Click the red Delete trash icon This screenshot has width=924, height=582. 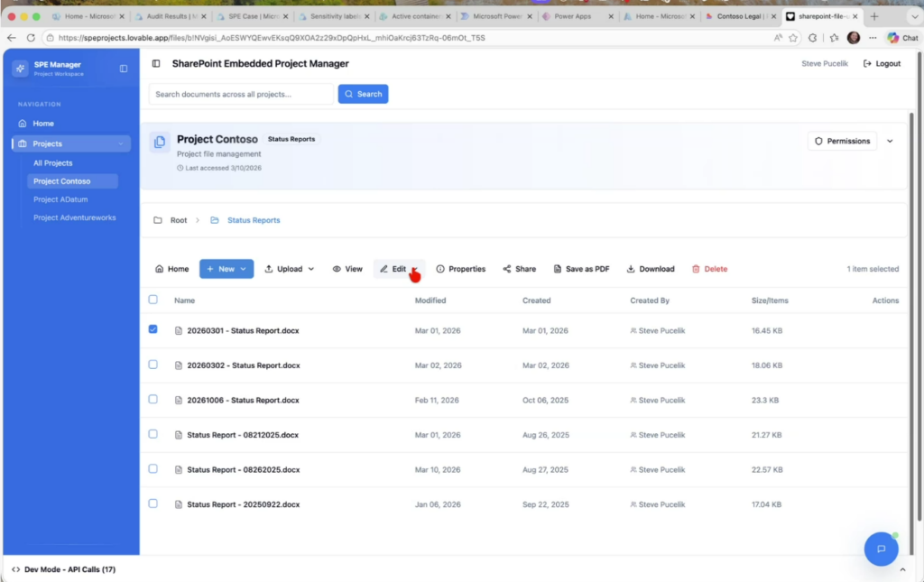(x=696, y=269)
